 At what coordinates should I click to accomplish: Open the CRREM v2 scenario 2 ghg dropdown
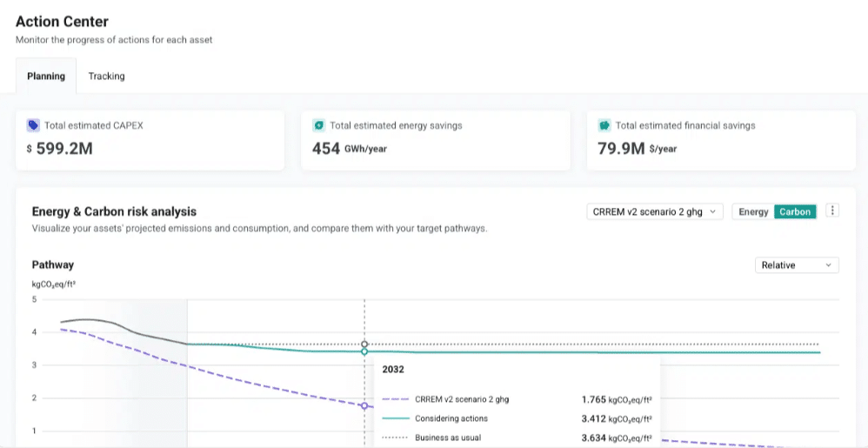(655, 211)
